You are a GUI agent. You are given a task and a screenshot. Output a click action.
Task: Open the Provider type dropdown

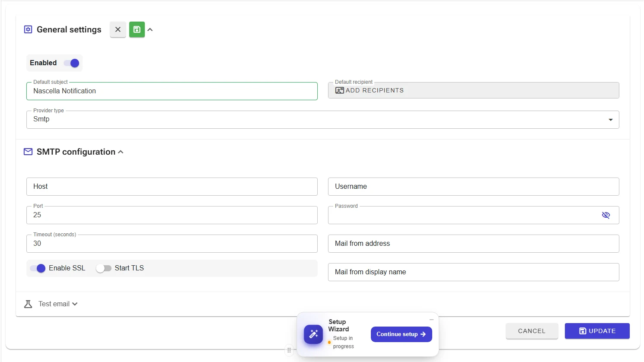coord(323,120)
